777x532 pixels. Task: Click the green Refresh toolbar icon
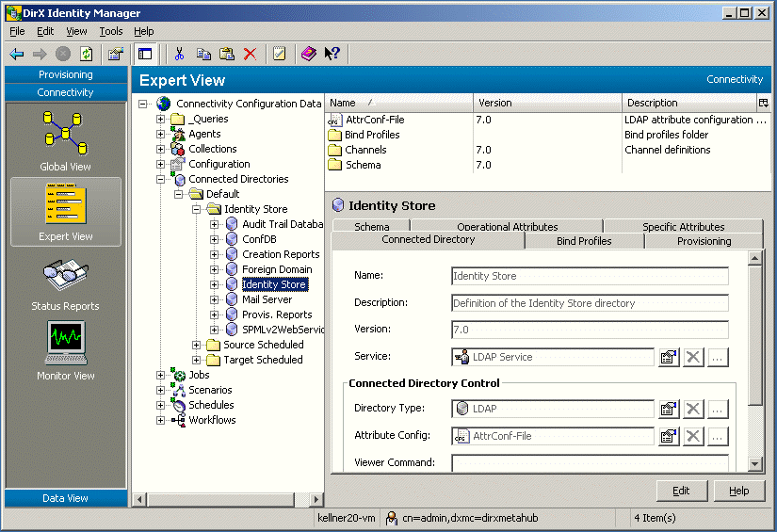(x=87, y=54)
